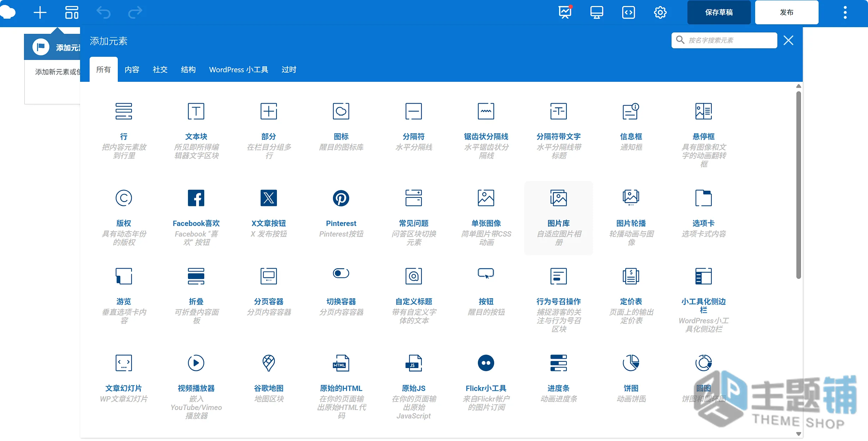Click the 发布 publish button
868x441 pixels.
tap(787, 12)
